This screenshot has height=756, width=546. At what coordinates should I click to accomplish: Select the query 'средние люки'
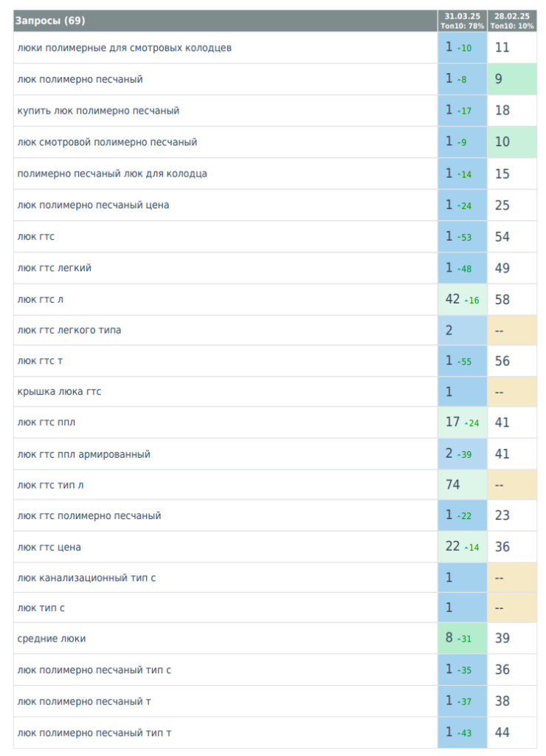pos(51,639)
